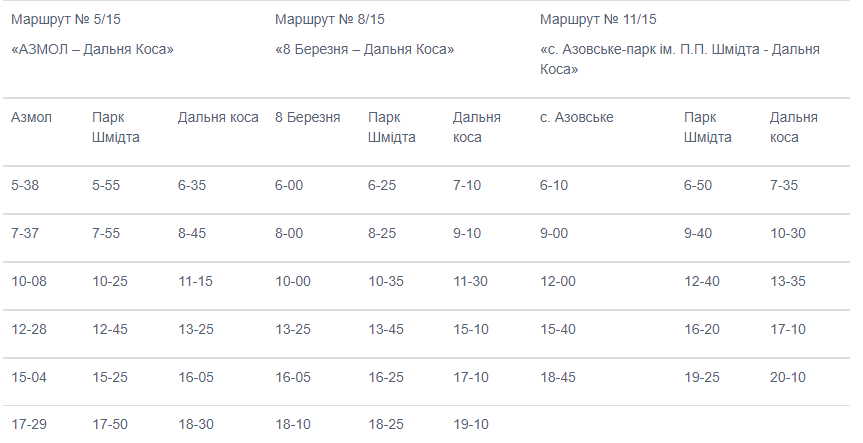Select the 7-37 Азмол time cell
The image size is (863, 443).
25,233
